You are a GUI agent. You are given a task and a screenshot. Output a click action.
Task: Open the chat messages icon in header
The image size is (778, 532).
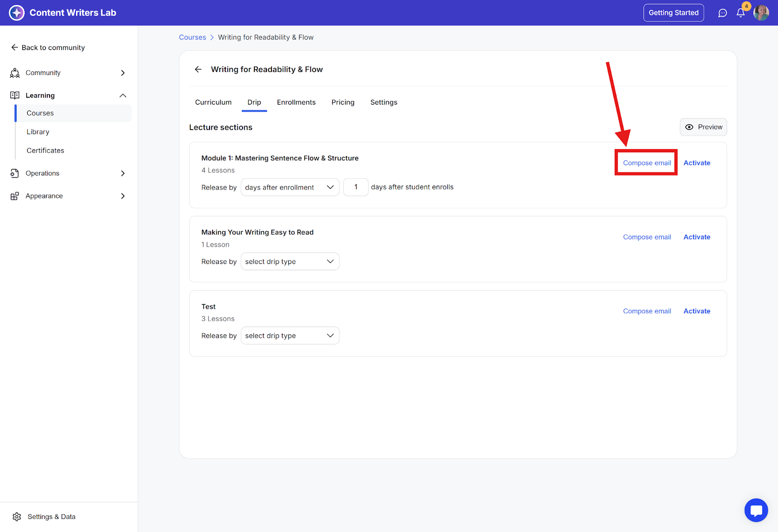tap(723, 13)
